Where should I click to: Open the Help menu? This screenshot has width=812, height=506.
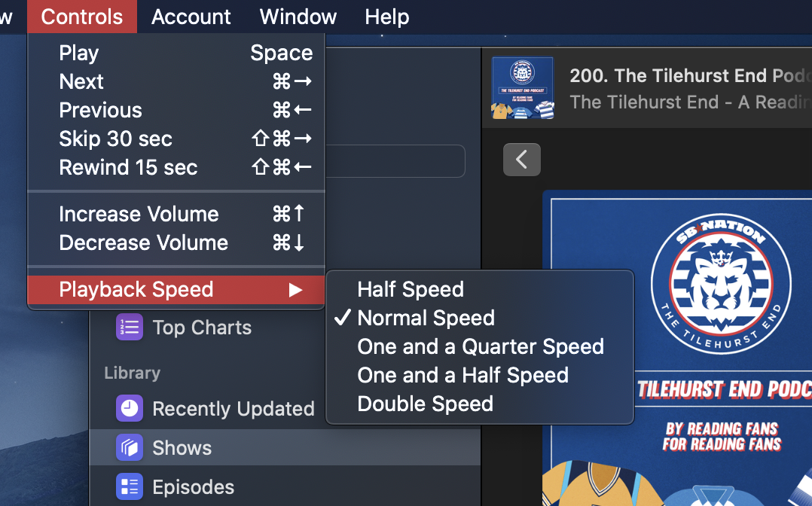[x=387, y=17]
